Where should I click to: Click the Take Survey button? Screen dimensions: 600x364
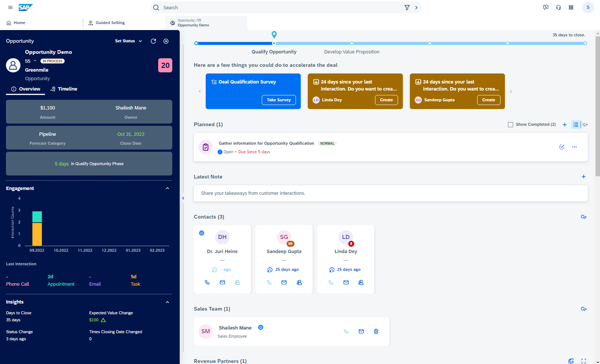pos(279,100)
